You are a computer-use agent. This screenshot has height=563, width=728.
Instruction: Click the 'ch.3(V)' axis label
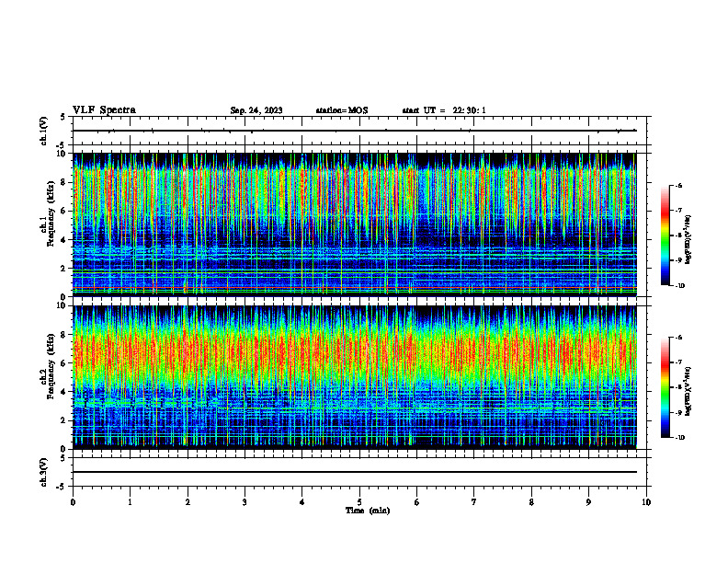[43, 472]
